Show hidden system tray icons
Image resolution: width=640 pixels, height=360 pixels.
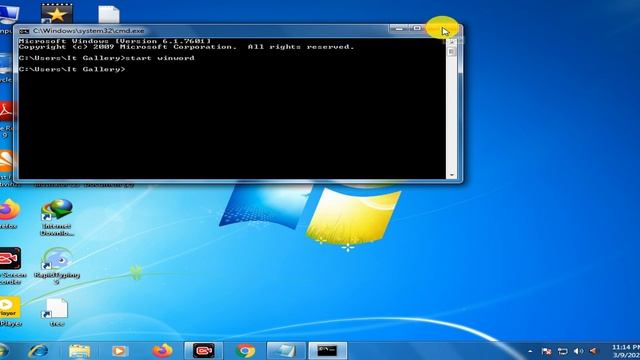point(530,351)
